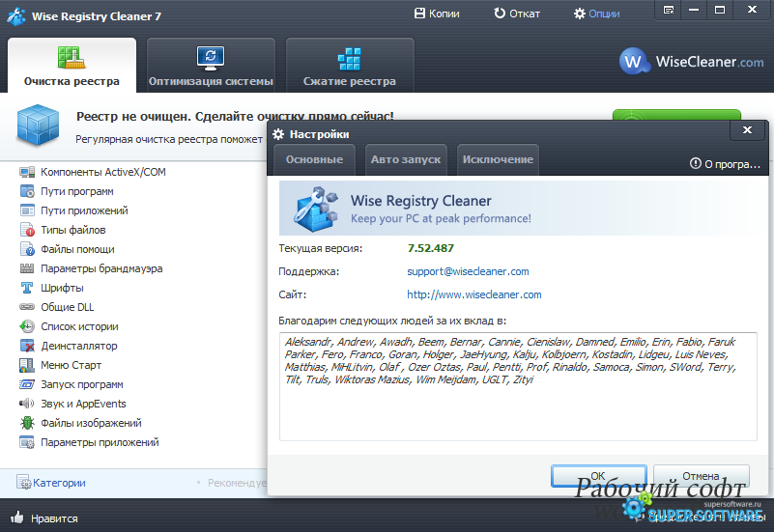Click the Пути программ icon
Viewport: 774px width, 532px height.
pyautogui.click(x=27, y=191)
